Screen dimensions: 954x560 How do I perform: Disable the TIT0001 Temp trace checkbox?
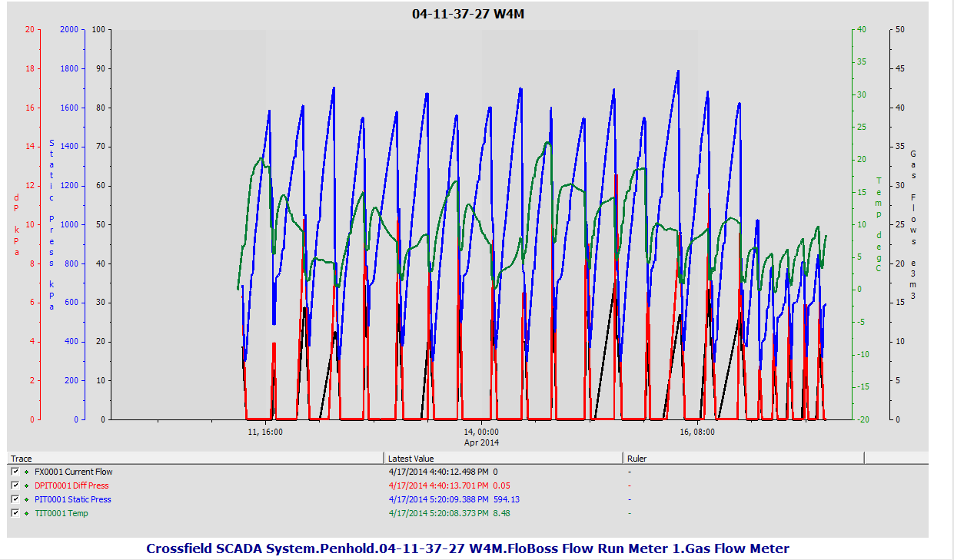pyautogui.click(x=15, y=513)
